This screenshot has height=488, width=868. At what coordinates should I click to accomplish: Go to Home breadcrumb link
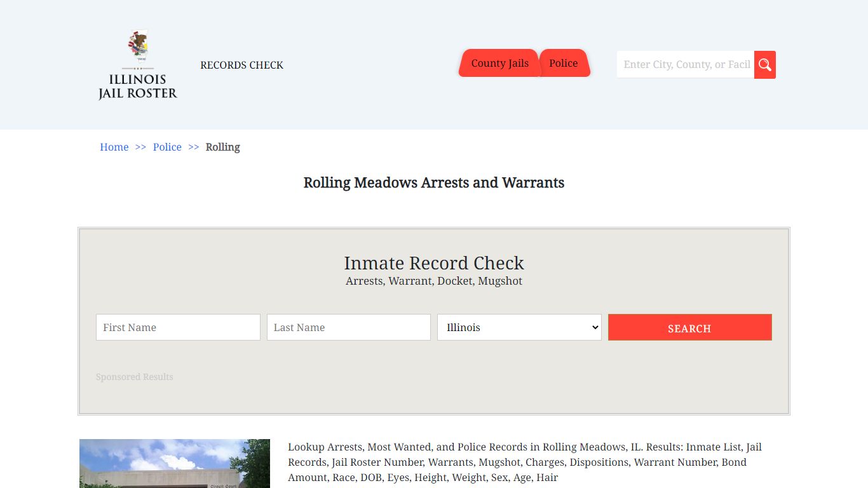click(114, 147)
